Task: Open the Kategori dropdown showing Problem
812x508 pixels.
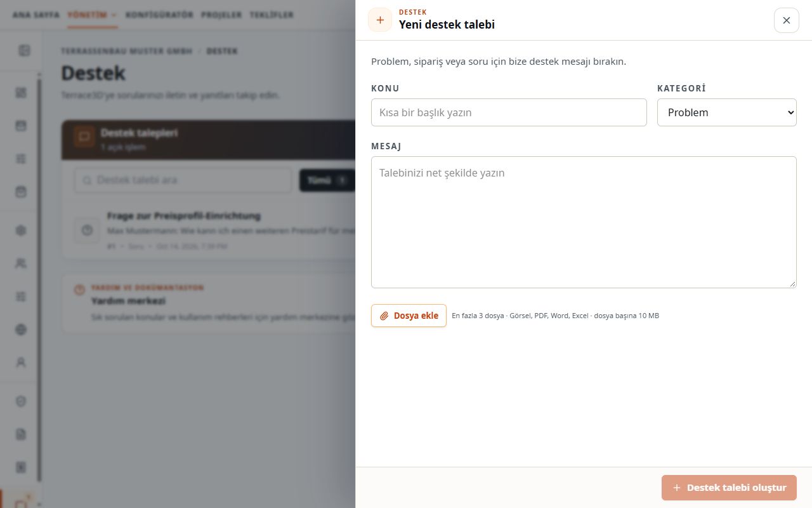Action: click(x=727, y=112)
